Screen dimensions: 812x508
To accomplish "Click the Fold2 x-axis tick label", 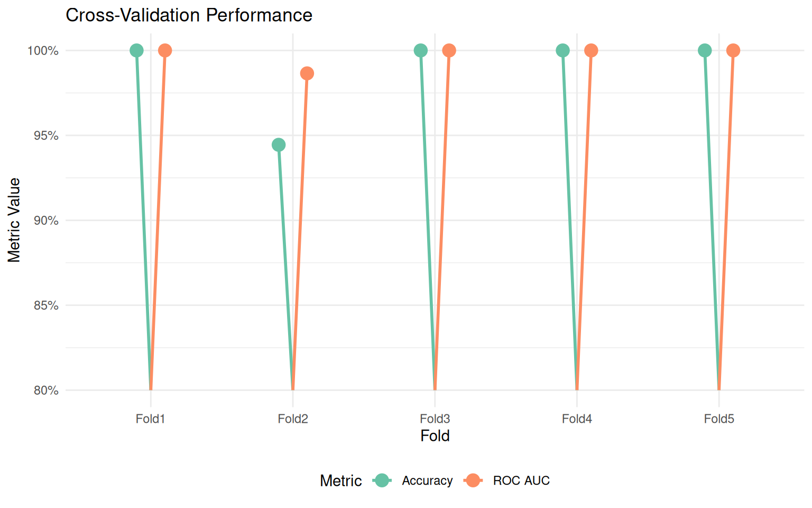I will pyautogui.click(x=293, y=419).
